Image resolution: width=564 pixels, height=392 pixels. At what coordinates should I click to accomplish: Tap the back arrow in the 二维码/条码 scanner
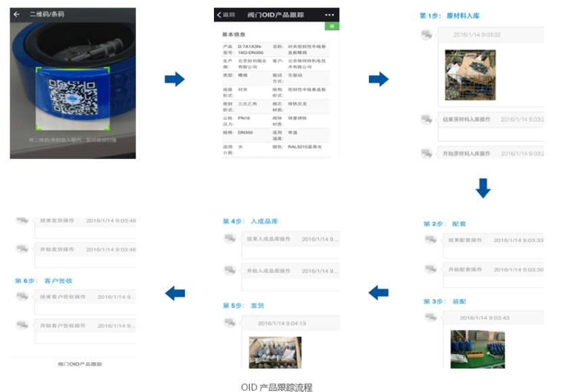click(x=16, y=14)
